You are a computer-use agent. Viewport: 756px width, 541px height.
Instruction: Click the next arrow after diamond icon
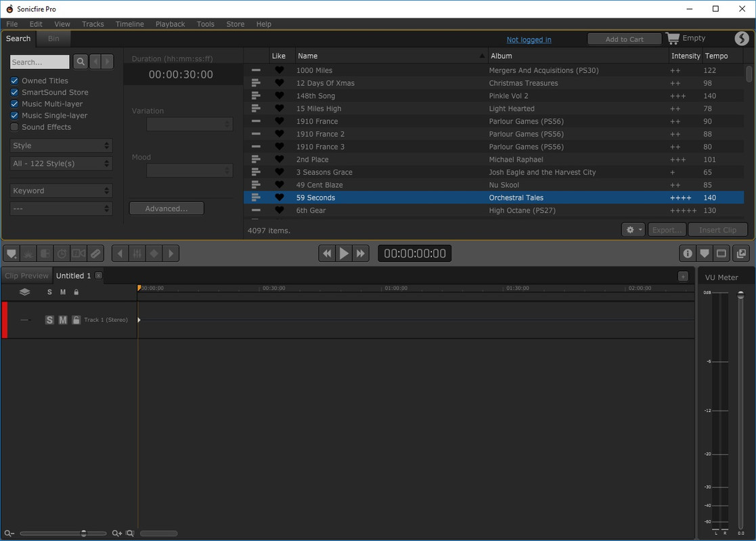click(x=171, y=254)
